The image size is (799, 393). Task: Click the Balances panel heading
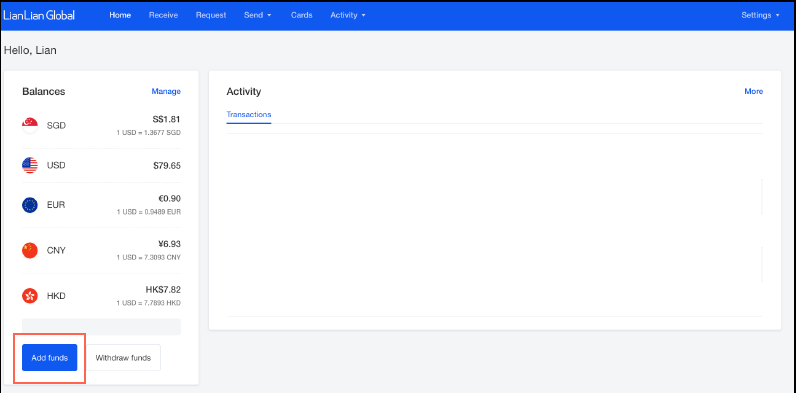click(44, 92)
